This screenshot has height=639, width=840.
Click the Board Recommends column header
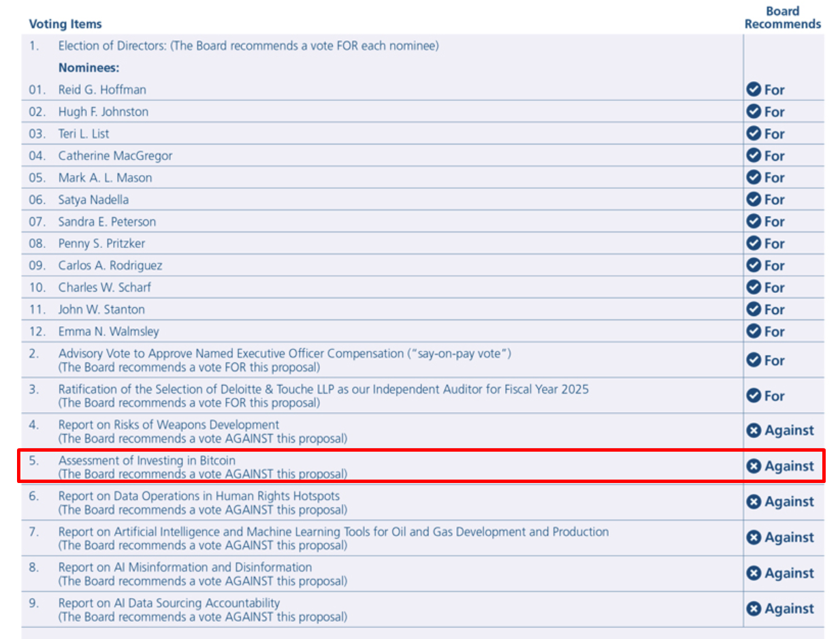click(783, 18)
